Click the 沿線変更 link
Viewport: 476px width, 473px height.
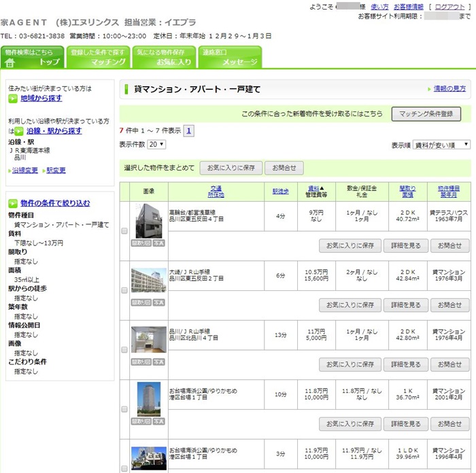coord(25,170)
